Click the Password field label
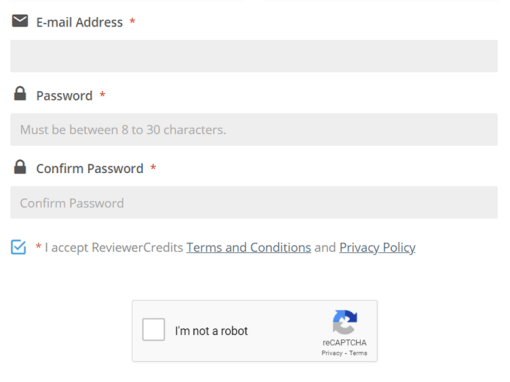The width and height of the screenshot is (510, 382). 64,96
